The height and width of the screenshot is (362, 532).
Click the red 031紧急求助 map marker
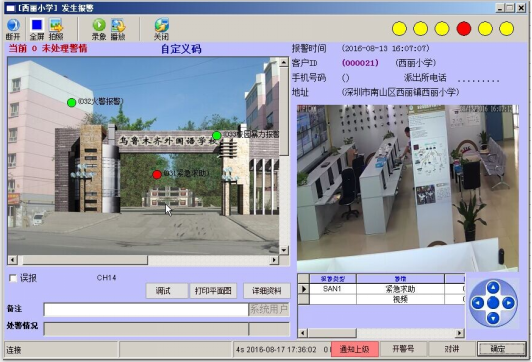point(157,174)
